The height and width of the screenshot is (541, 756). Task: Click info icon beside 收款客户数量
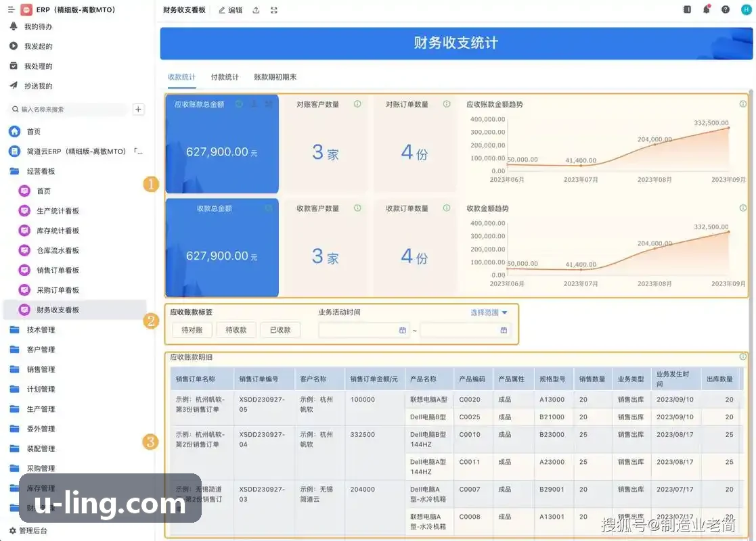click(357, 208)
